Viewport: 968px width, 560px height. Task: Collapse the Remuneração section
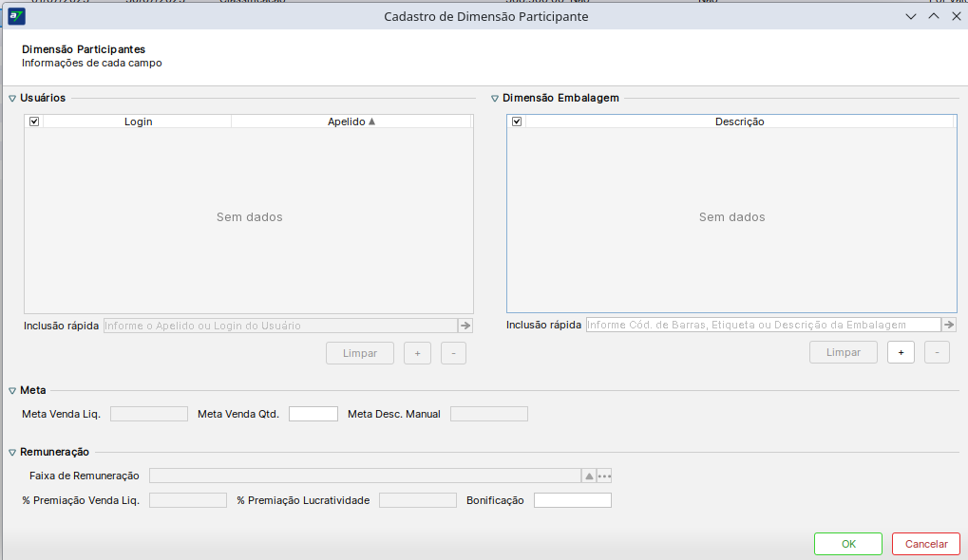tap(12, 453)
